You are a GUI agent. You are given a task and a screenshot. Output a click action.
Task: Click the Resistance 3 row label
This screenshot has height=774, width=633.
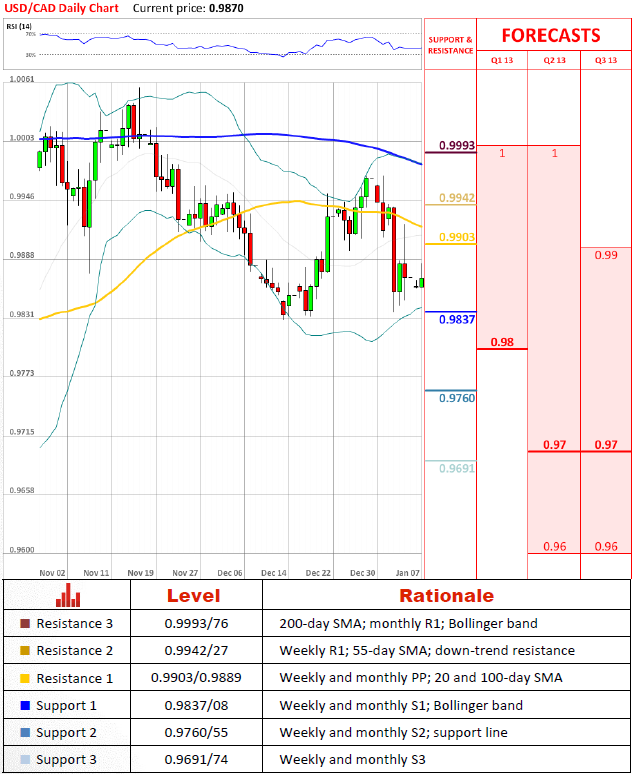coord(75,624)
